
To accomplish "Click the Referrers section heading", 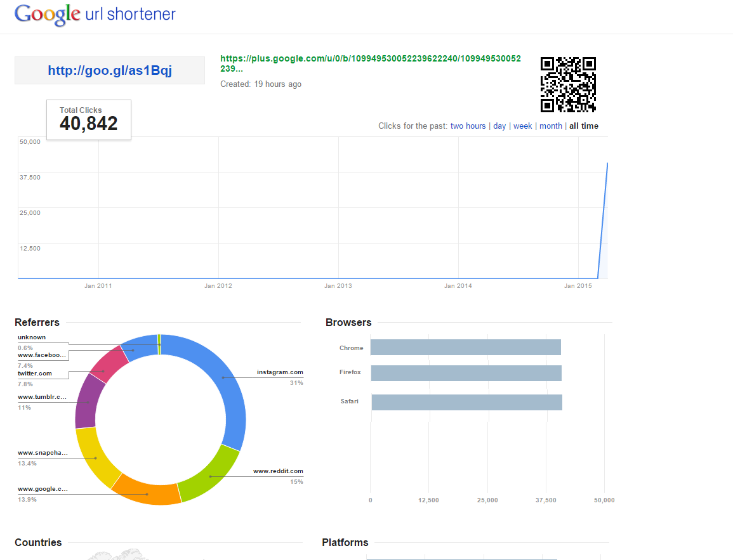I will click(37, 322).
